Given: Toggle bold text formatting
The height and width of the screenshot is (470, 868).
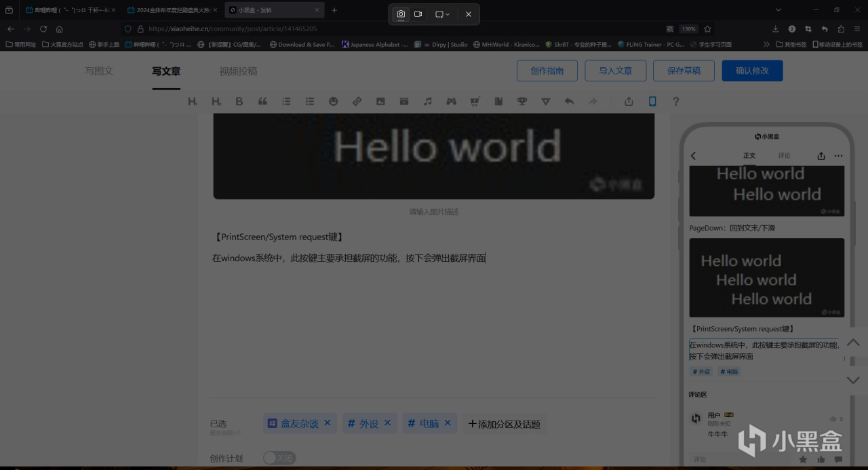Looking at the screenshot, I should [239, 102].
